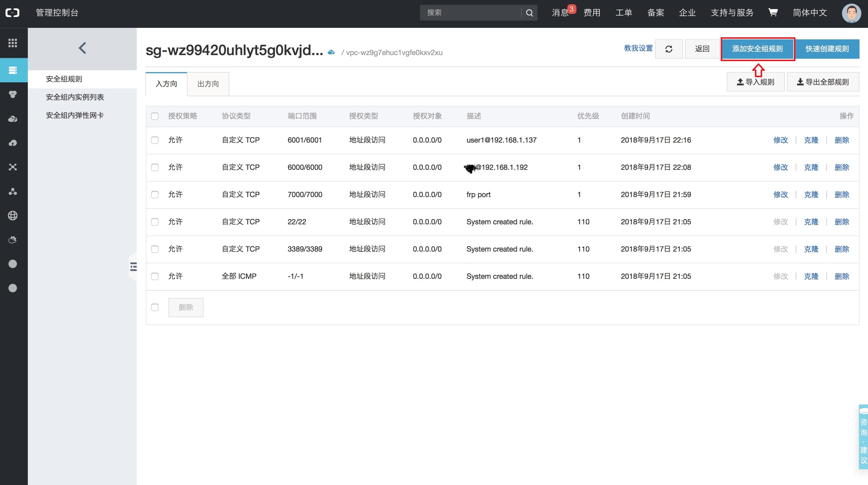Click 添加安全组规则 button
Screen dimensions: 868x485
(x=757, y=49)
